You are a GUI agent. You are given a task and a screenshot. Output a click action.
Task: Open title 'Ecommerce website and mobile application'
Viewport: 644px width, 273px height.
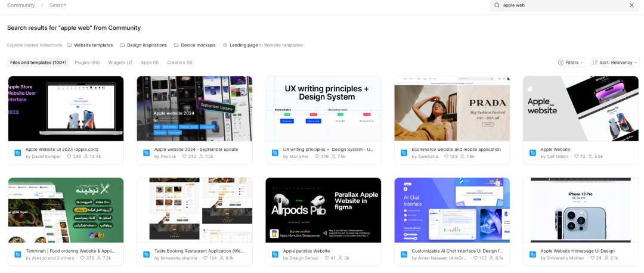(456, 150)
